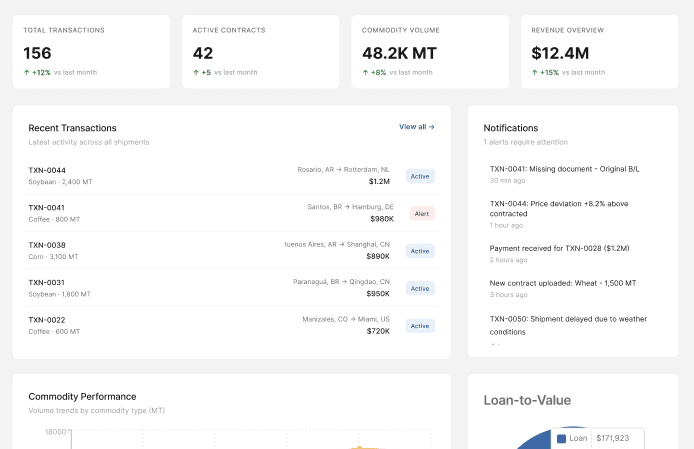Click the Active badge for TXN-0038
The image size is (694, 449).
click(x=420, y=251)
